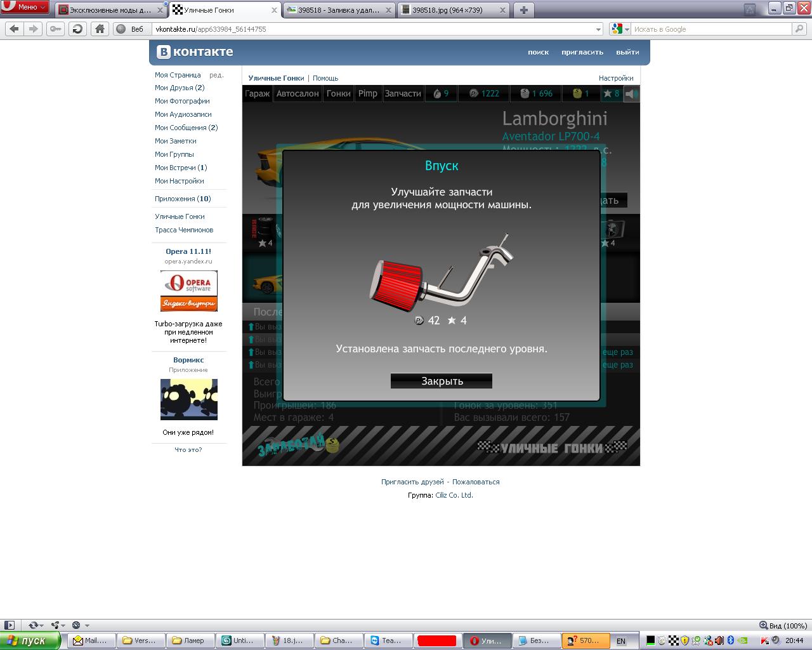
Task: Open the Настройки link above the game
Action: 616,78
